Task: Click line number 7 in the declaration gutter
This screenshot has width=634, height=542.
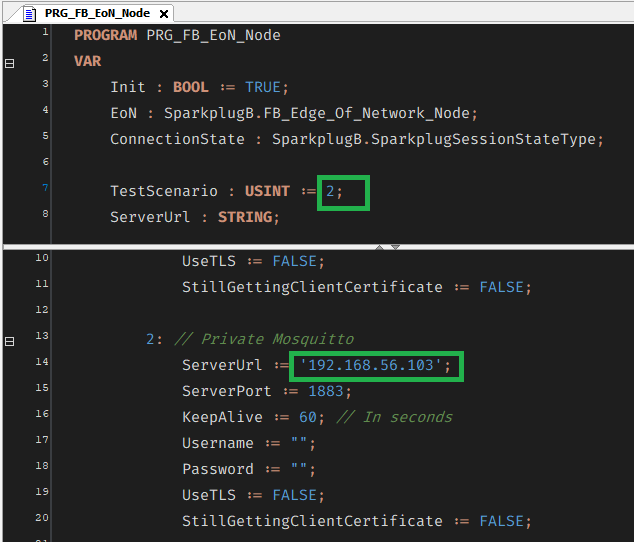Action: point(43,188)
